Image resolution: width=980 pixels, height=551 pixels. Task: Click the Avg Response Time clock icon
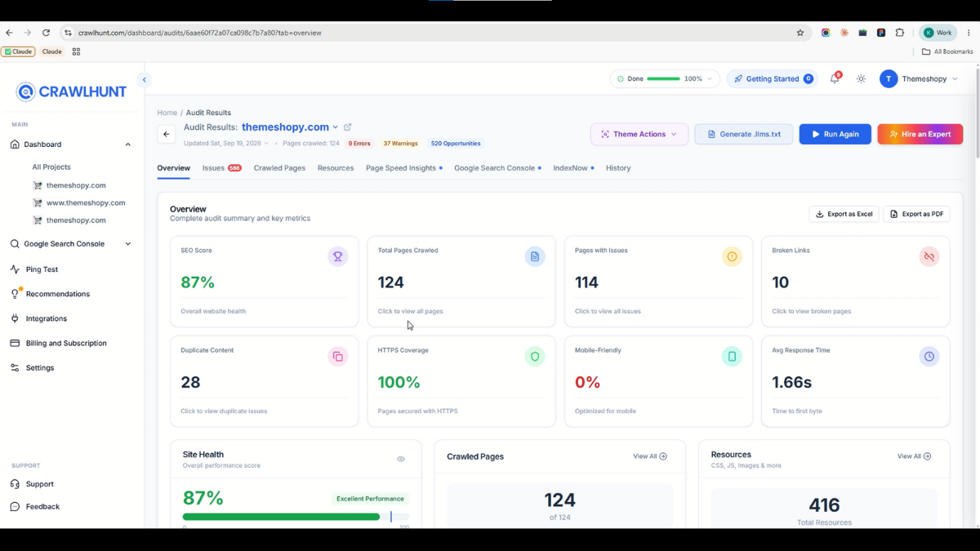(x=929, y=357)
